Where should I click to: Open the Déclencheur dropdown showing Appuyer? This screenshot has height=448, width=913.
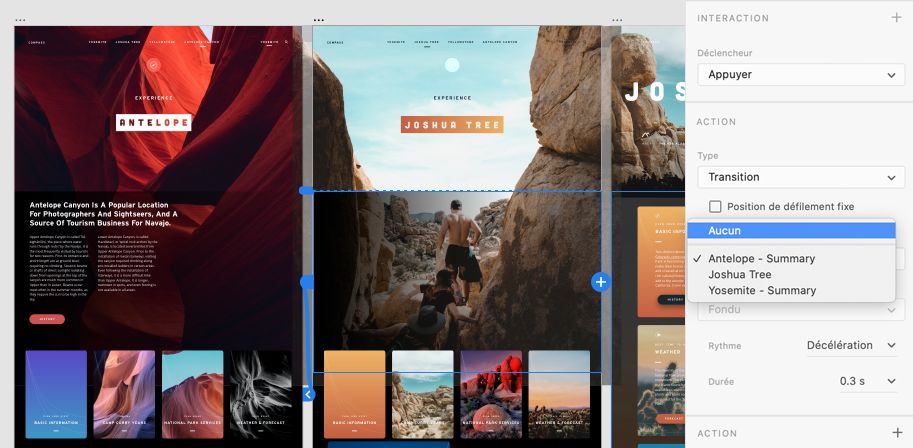pos(801,75)
